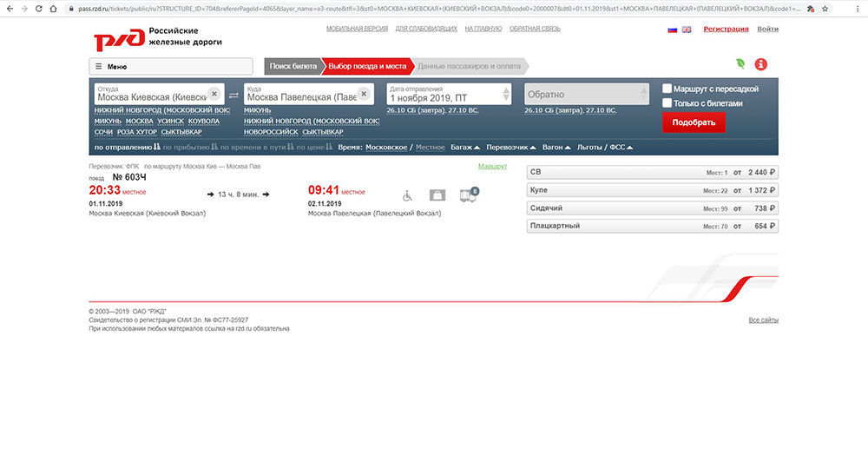Clear the Куда destination station field
This screenshot has width=868, height=455.
tap(364, 94)
